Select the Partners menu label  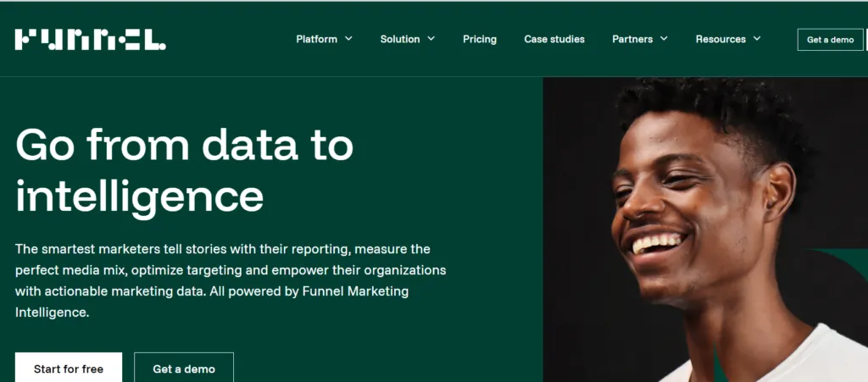tap(632, 39)
